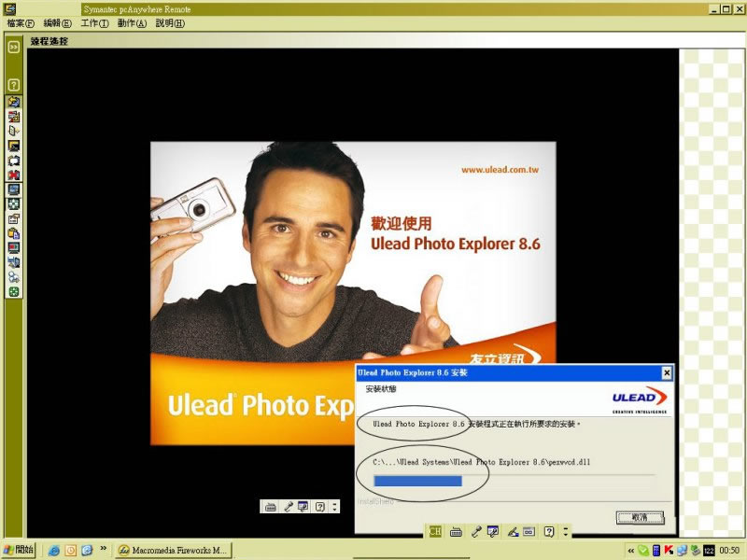Click the command prompt screen icon in left toolbar

[x=13, y=146]
